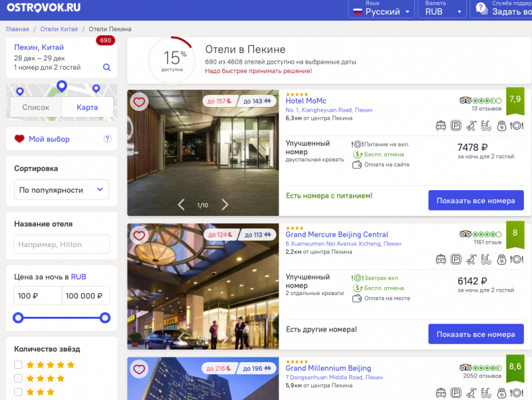
Task: Click the maximum price field 100 000 ₽
Action: tap(86, 296)
